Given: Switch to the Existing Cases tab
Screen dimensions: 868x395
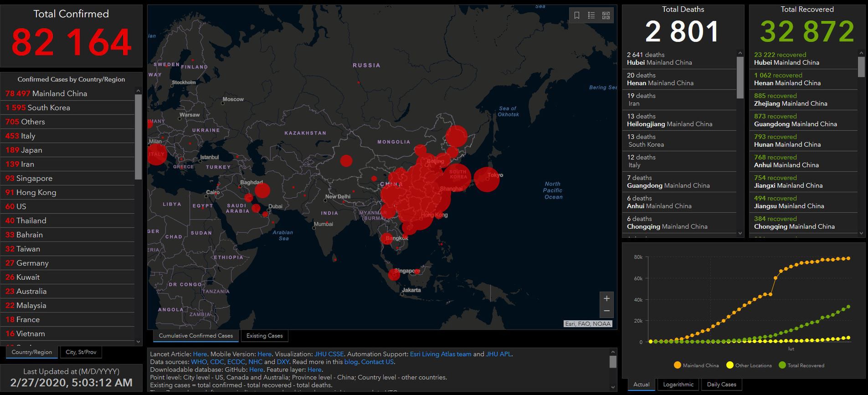Looking at the screenshot, I should (x=265, y=336).
